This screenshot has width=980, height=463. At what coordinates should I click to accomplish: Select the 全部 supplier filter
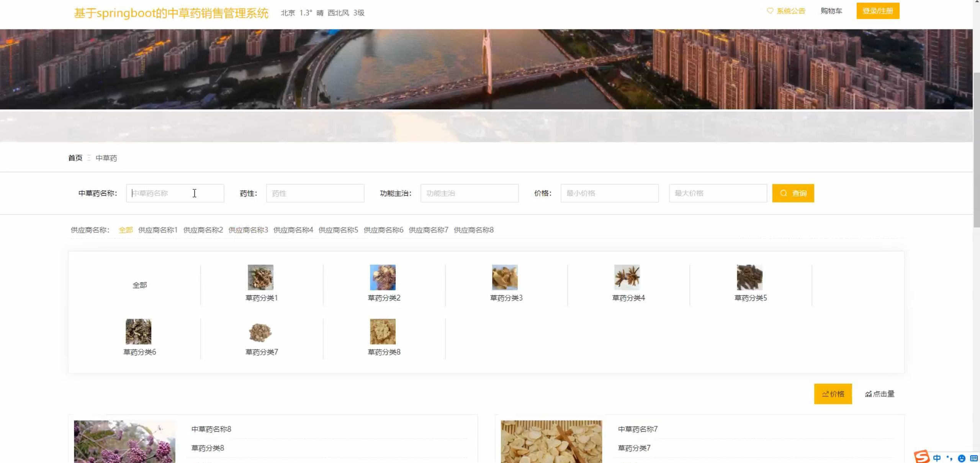pyautogui.click(x=126, y=230)
